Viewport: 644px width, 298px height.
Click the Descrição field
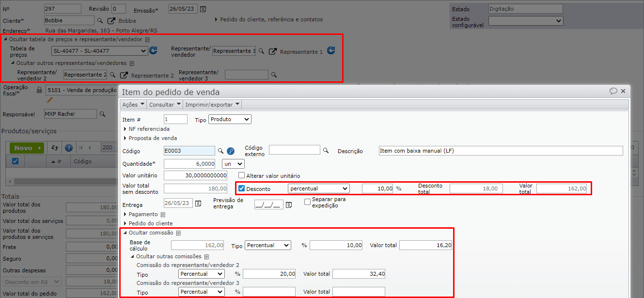pos(501,151)
